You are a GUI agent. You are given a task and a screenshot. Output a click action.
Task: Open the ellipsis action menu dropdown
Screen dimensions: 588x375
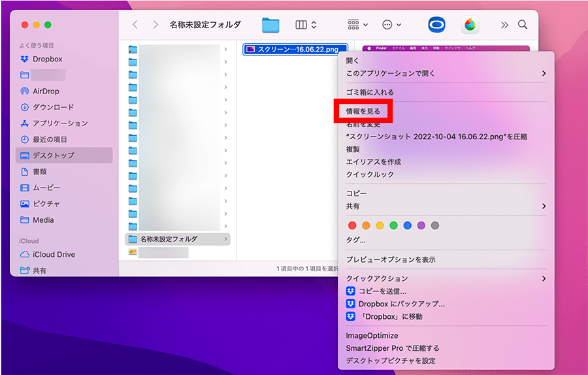pyautogui.click(x=391, y=25)
